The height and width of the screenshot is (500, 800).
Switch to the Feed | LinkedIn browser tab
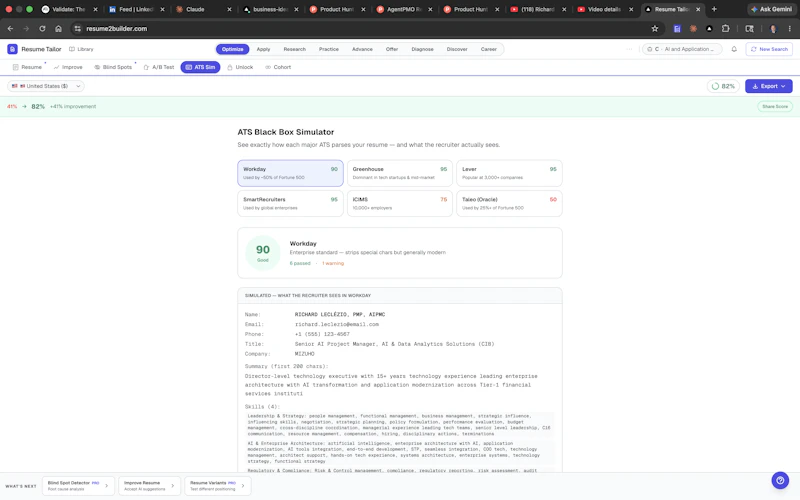coord(134,9)
